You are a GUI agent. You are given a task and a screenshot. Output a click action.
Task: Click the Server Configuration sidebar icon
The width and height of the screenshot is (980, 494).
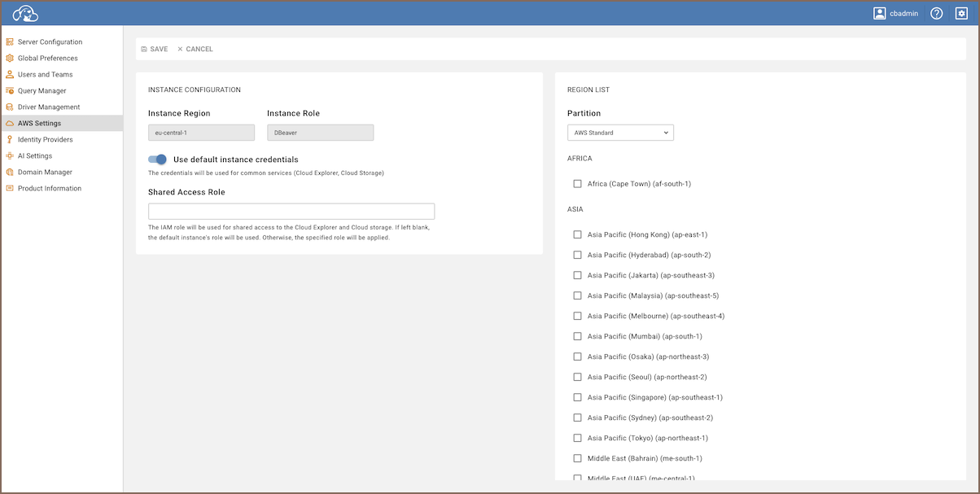point(10,42)
